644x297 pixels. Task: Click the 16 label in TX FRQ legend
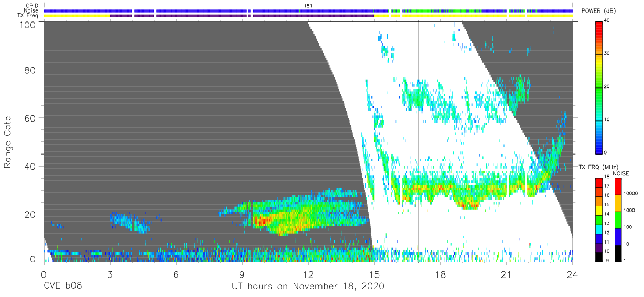(607, 195)
